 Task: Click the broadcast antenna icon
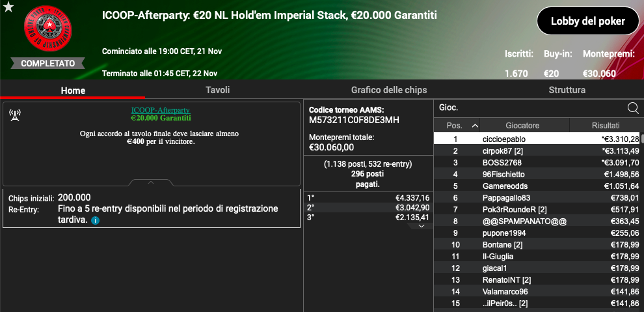pos(15,115)
